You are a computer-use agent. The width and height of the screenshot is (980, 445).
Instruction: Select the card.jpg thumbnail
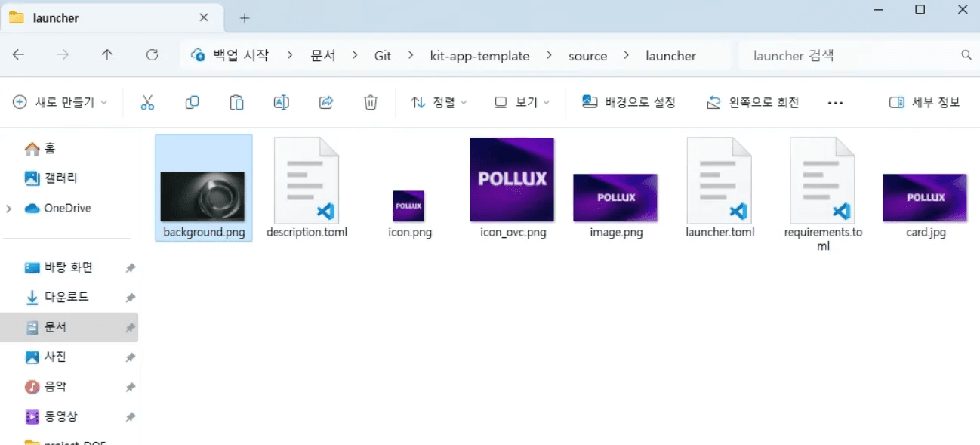coord(924,197)
